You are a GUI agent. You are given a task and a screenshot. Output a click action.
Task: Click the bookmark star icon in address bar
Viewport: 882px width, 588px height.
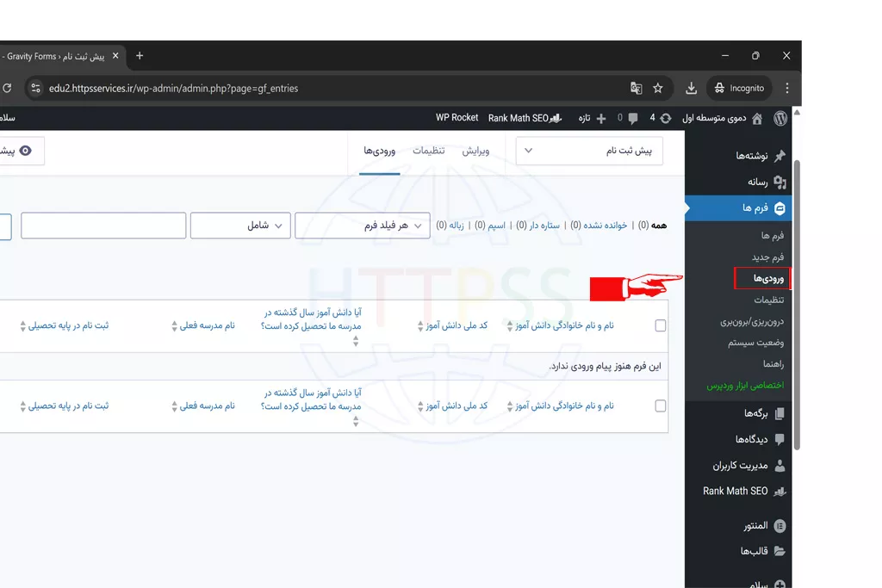click(658, 88)
